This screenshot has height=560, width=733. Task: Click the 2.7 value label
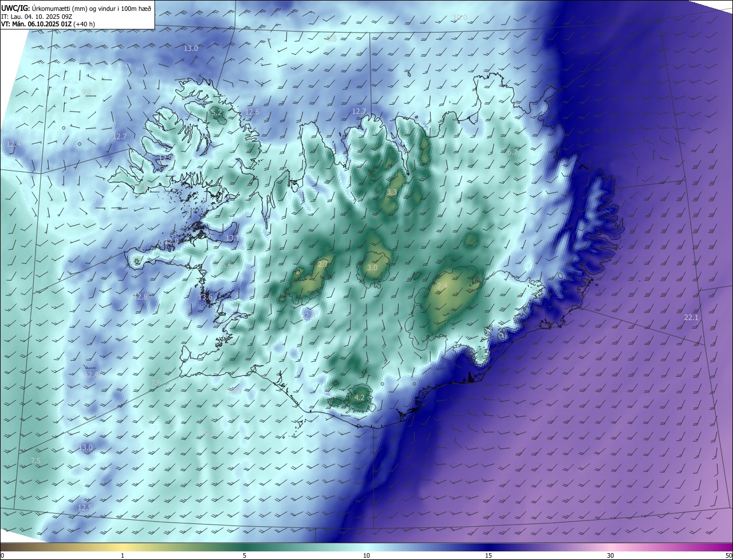coord(323,264)
